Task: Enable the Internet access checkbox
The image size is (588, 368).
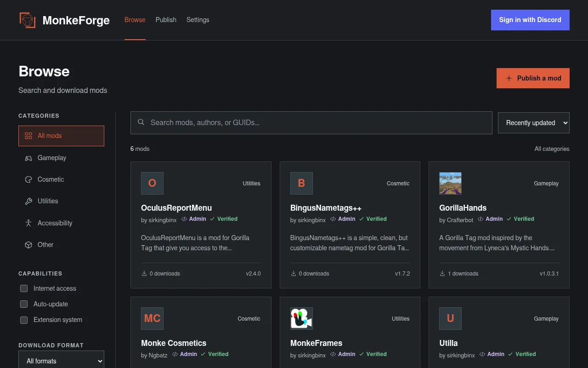Action: coord(24,288)
